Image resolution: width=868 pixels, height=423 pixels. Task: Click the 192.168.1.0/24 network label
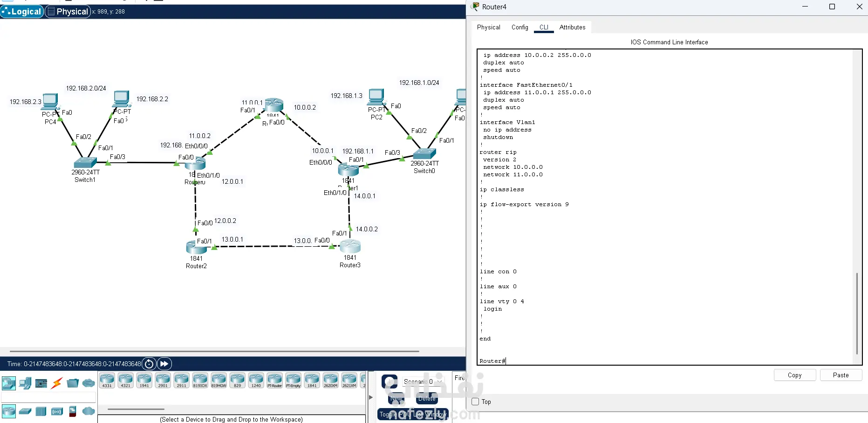point(419,83)
